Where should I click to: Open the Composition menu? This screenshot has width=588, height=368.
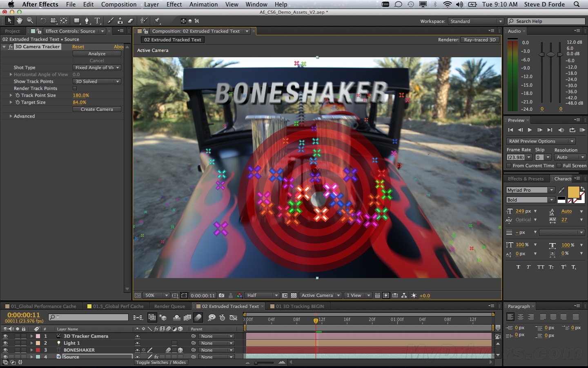click(x=119, y=4)
